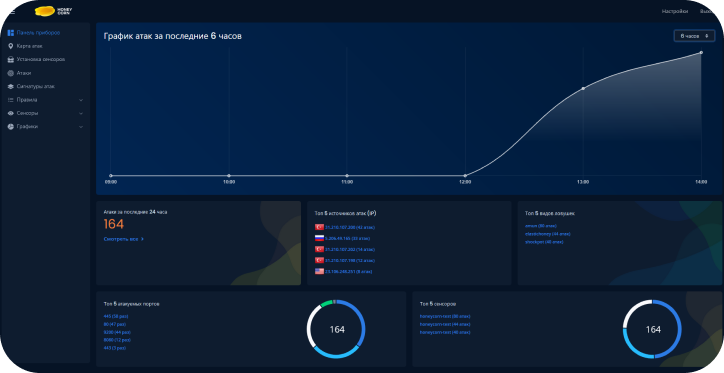
Task: Open the 6 часов time range dropdown
Action: [694, 36]
